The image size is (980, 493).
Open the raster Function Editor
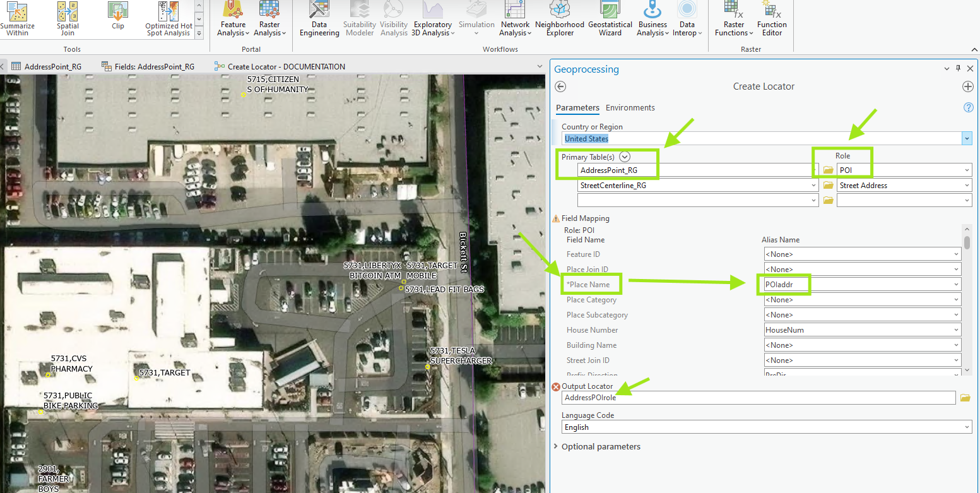(772, 19)
